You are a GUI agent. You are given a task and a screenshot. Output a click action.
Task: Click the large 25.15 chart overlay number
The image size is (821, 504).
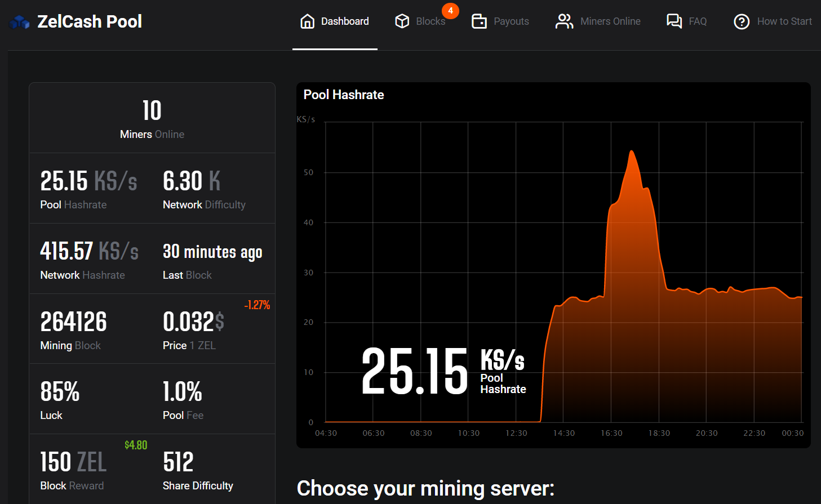click(x=415, y=372)
